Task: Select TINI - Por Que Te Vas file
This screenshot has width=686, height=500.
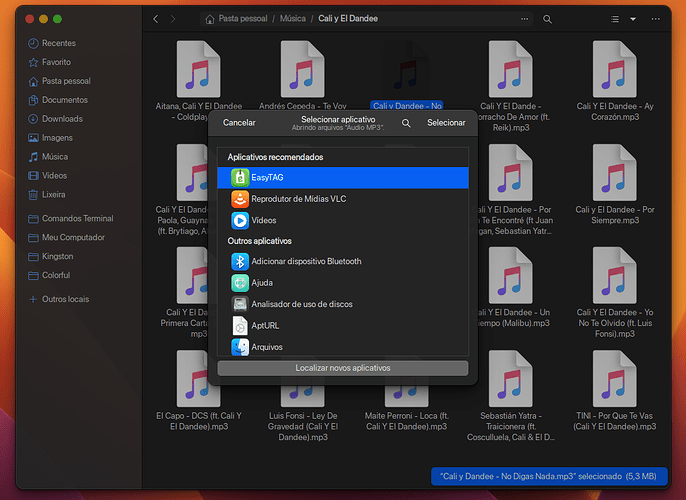Action: (x=614, y=391)
